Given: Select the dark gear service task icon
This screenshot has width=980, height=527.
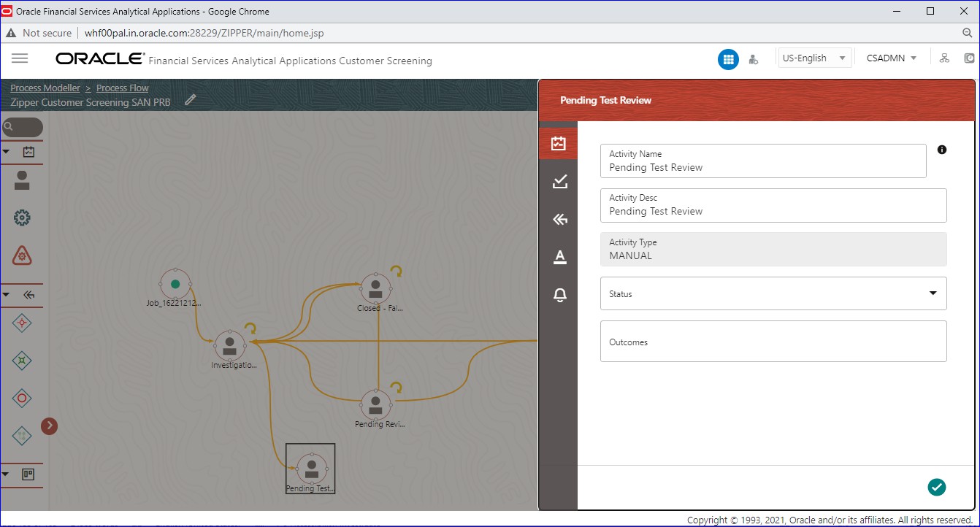Looking at the screenshot, I should pyautogui.click(x=22, y=218).
